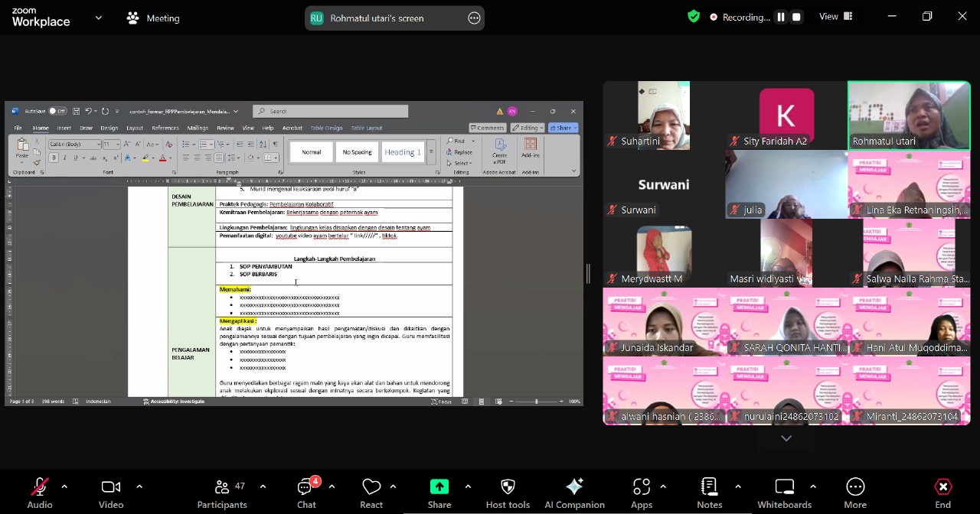Toggle Center paragraph alignment
This screenshot has width=980, height=514.
pyautogui.click(x=197, y=158)
